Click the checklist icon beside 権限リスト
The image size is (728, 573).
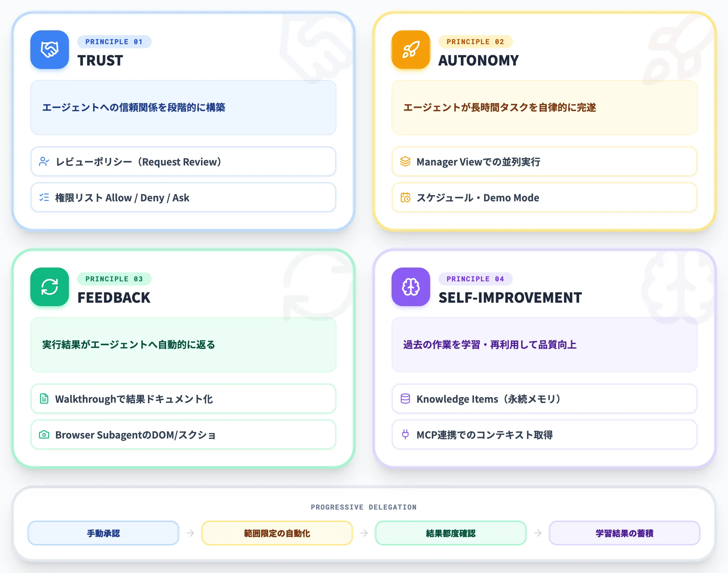[44, 198]
